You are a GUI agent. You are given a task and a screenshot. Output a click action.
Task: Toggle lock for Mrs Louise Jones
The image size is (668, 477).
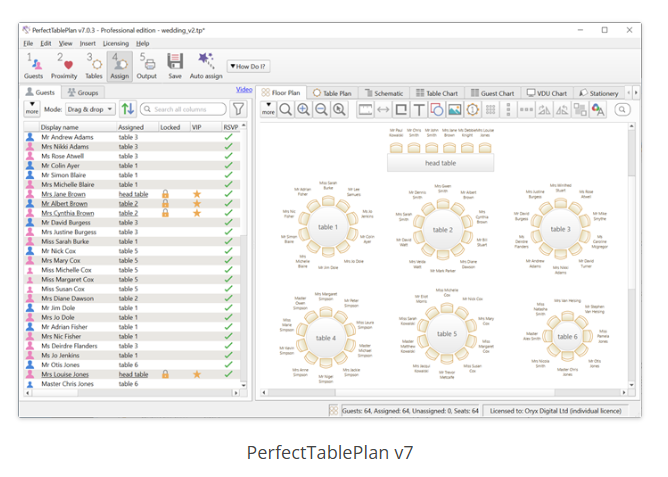165,374
